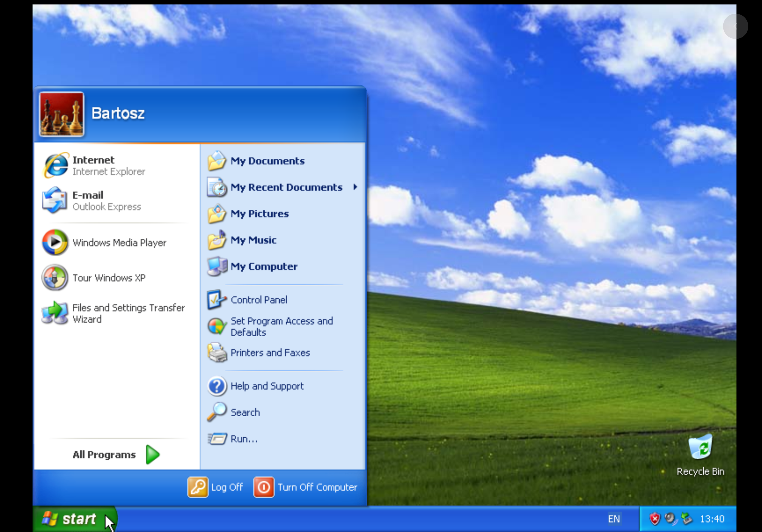
Task: Open the Control Panel icon
Action: click(x=217, y=300)
